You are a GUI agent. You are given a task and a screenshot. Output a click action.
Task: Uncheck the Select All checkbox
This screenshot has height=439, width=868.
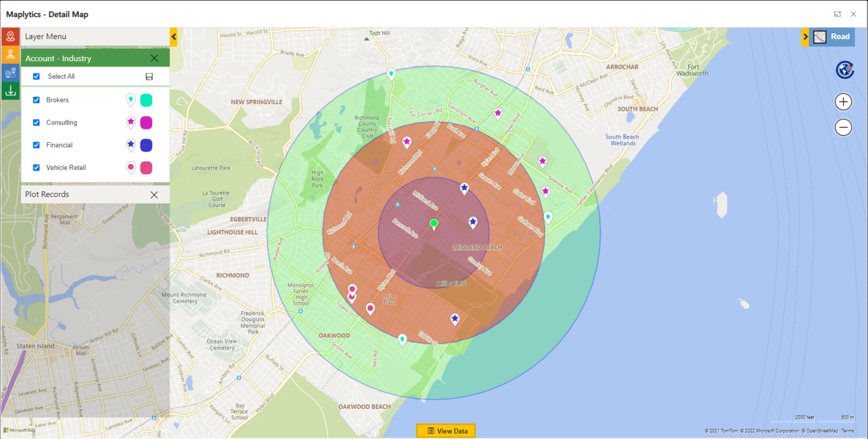[x=36, y=76]
